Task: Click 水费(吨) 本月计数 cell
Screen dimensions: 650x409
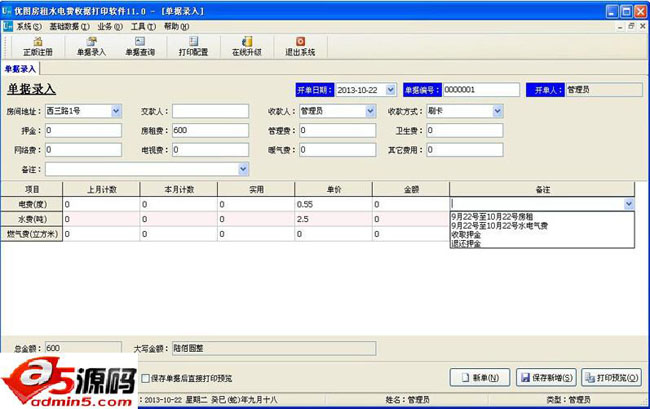Action: (x=179, y=219)
